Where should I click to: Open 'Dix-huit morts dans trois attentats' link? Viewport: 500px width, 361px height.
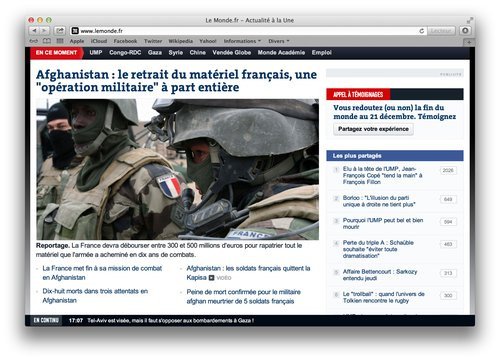click(95, 295)
